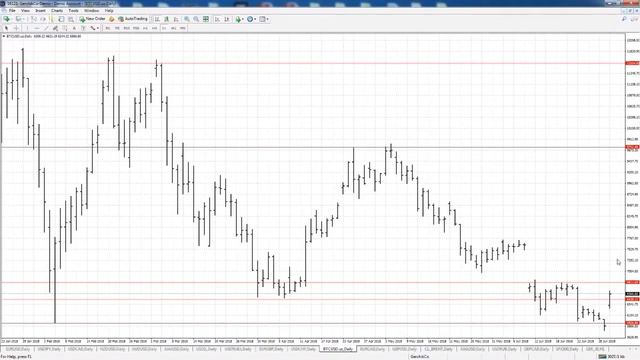The height and width of the screenshot is (360, 640).
Task: Open the Window menu
Action: click(91, 10)
